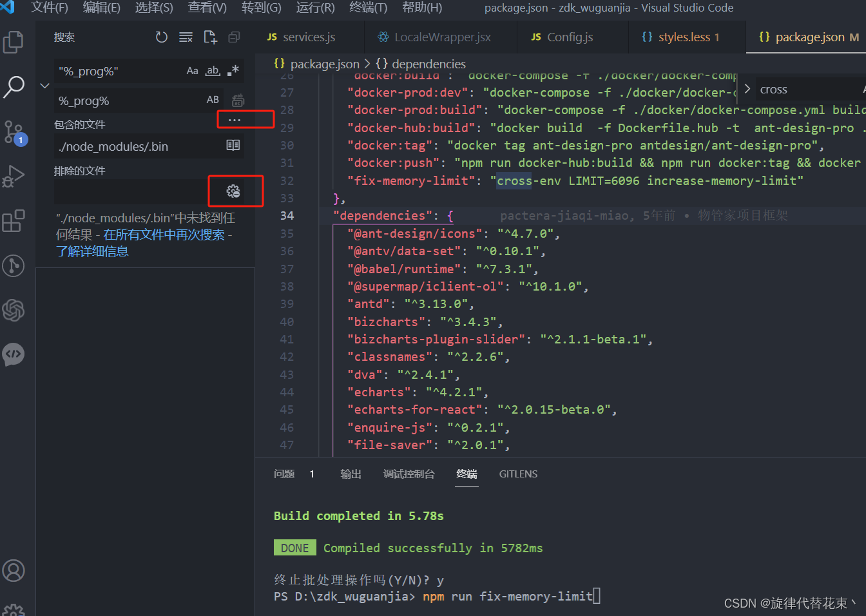Toggle Use Regular Expression option

click(233, 71)
